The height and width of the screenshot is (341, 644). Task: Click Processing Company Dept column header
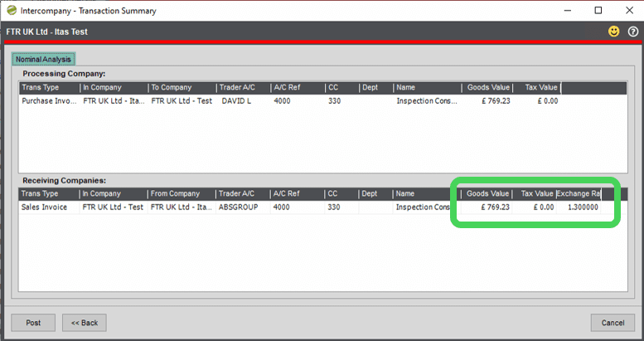[376, 88]
